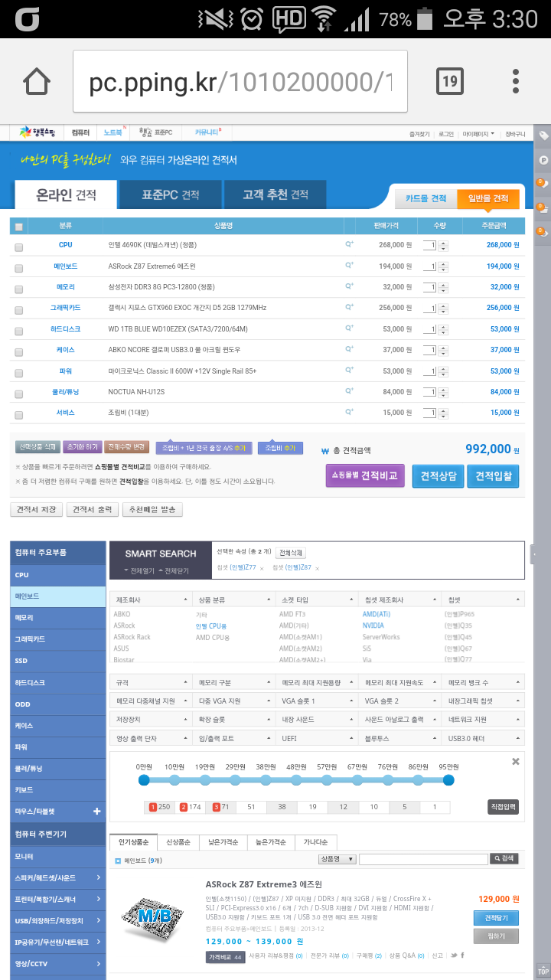Remove the Z87 chipset filter tag
Viewport: 551px width, 980px height.
(317, 568)
